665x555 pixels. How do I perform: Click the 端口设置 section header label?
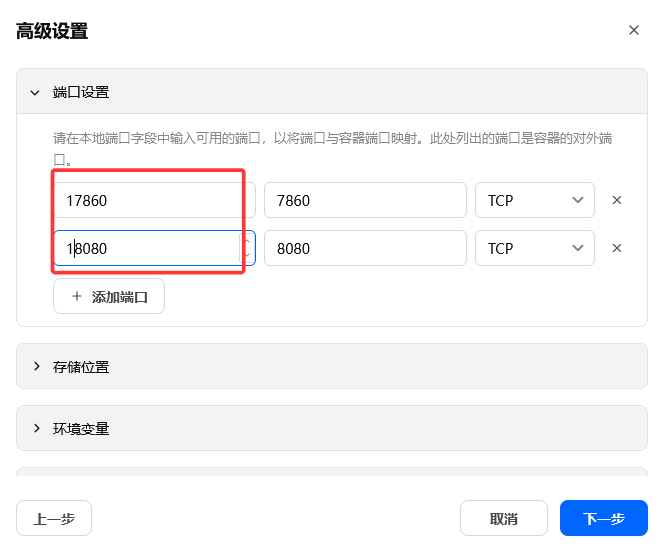click(x=81, y=92)
